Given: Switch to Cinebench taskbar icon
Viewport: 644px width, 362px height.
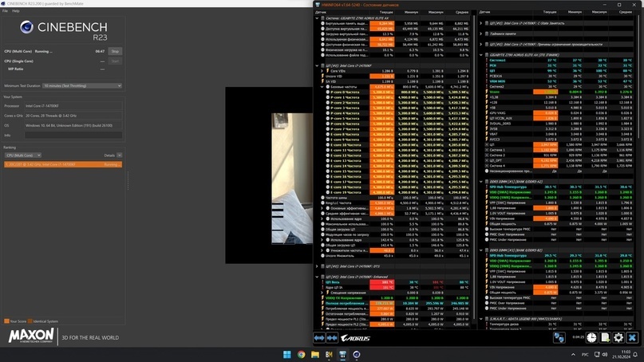Looking at the screenshot, I should pos(357,354).
